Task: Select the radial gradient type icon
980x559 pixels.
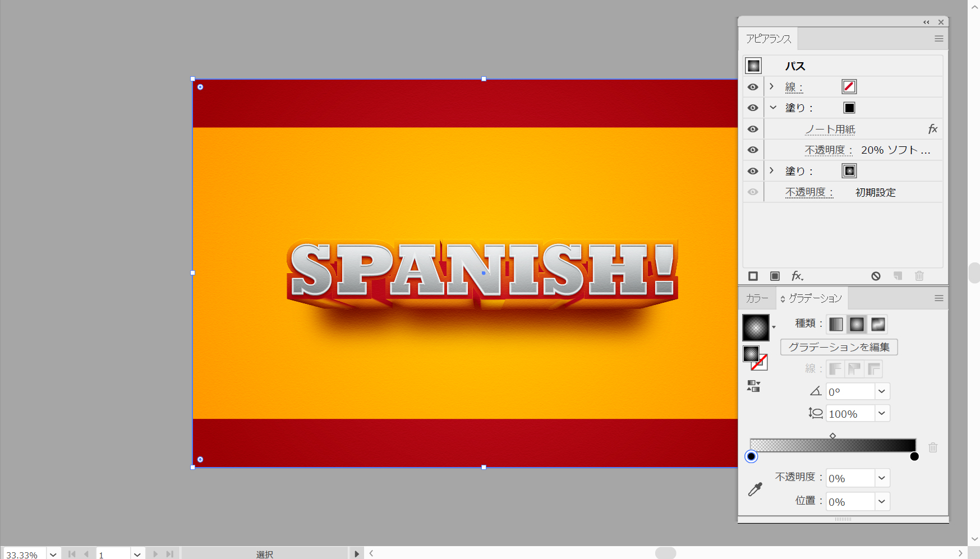Action: tap(857, 324)
